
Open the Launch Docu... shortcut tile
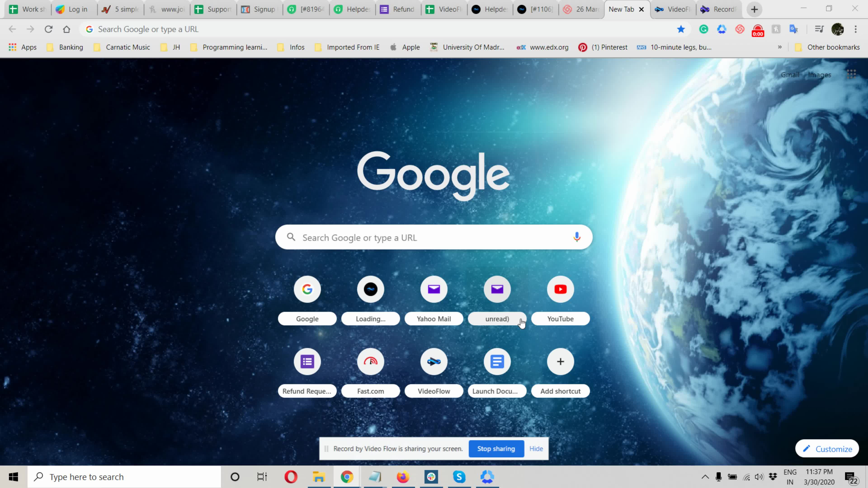497,373
